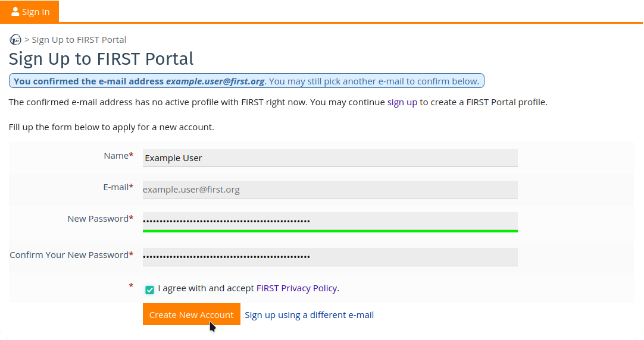This screenshot has height=340, width=644.
Task: Click the FIRST logo breadcrumb icon
Action: coord(15,40)
